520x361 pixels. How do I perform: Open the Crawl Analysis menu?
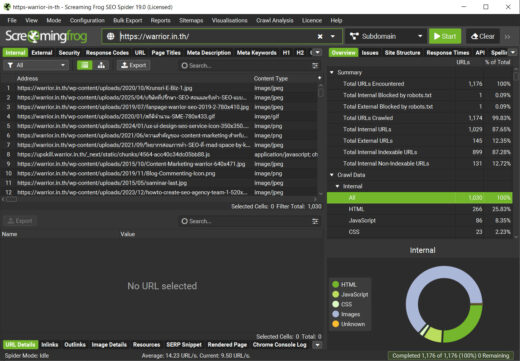275,20
